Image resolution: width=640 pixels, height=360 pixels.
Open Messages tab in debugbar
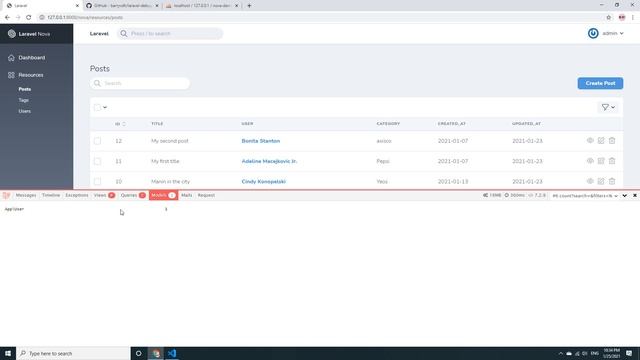click(x=26, y=196)
